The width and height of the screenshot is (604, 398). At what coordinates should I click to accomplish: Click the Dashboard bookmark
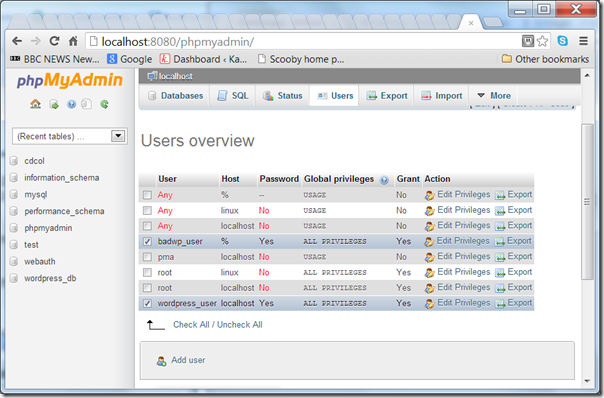click(203, 59)
